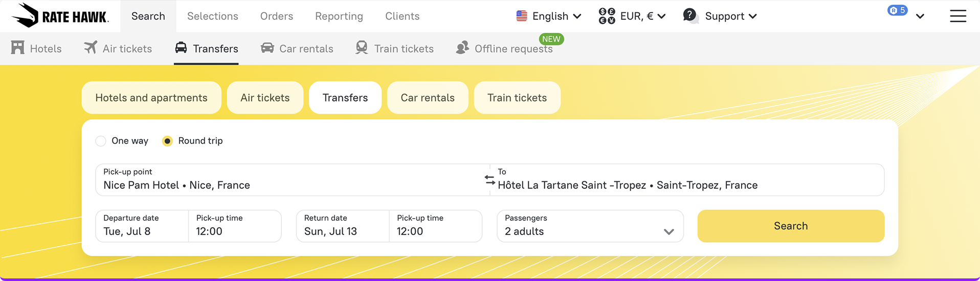
Task: Click the Train tickets train icon
Action: (x=362, y=48)
